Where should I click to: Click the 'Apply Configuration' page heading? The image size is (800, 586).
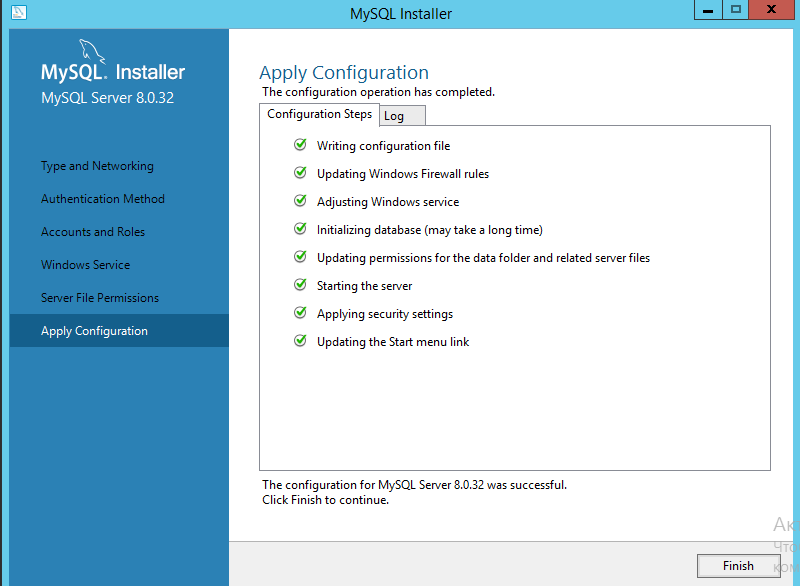tap(344, 73)
